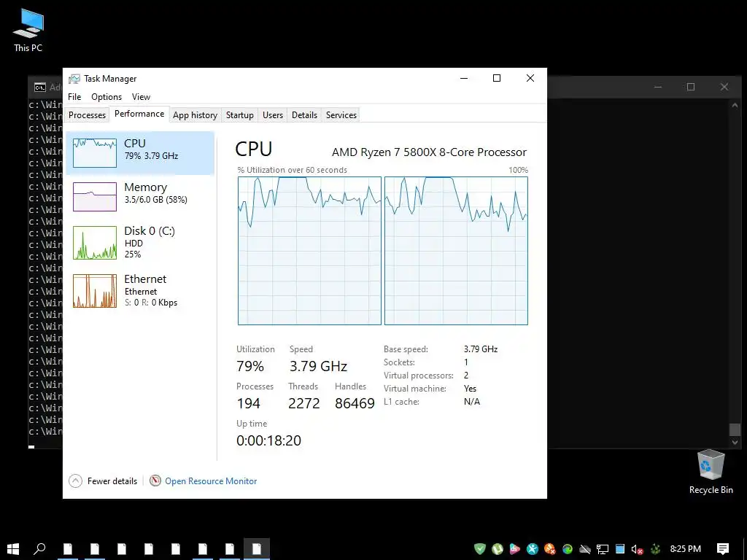Open taskbar Search magnifier
The image size is (747, 560).
39,548
